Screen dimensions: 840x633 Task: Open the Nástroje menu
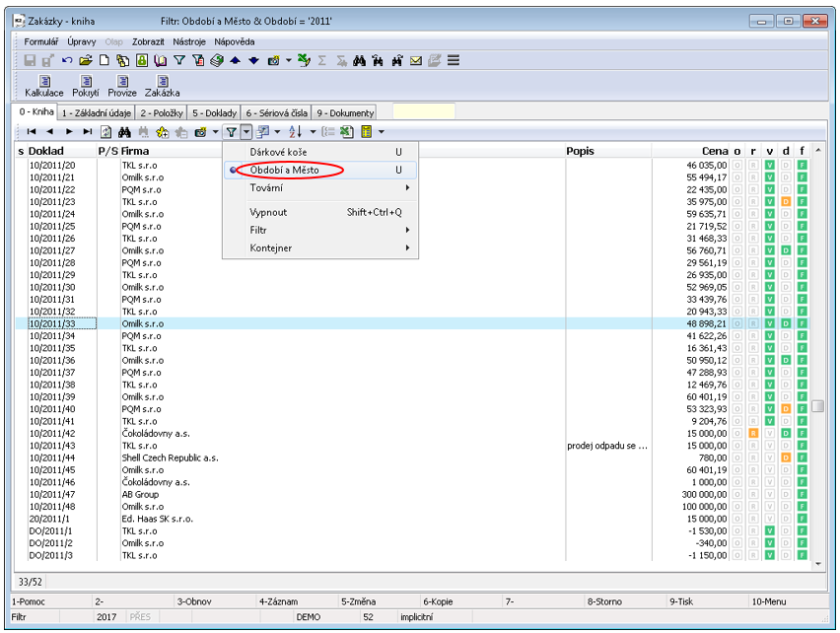(x=188, y=41)
